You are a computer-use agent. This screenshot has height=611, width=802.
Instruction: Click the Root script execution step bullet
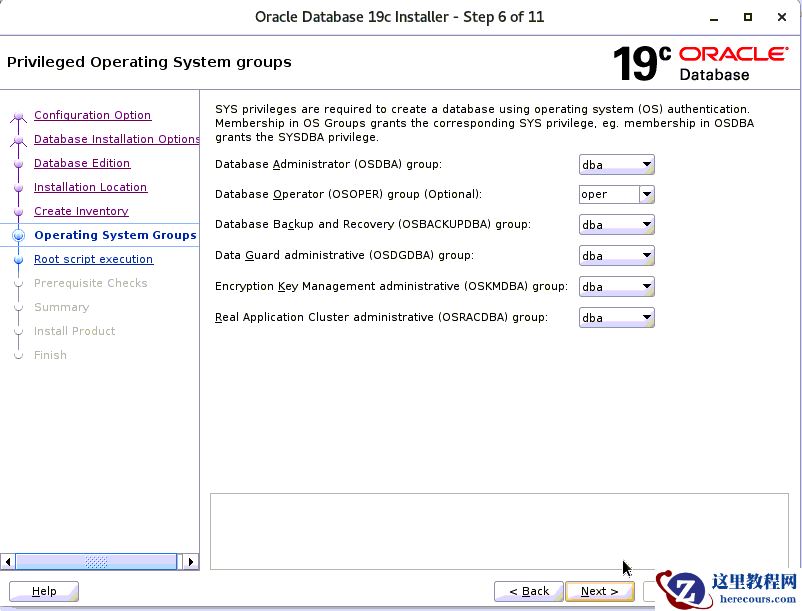click(x=18, y=260)
